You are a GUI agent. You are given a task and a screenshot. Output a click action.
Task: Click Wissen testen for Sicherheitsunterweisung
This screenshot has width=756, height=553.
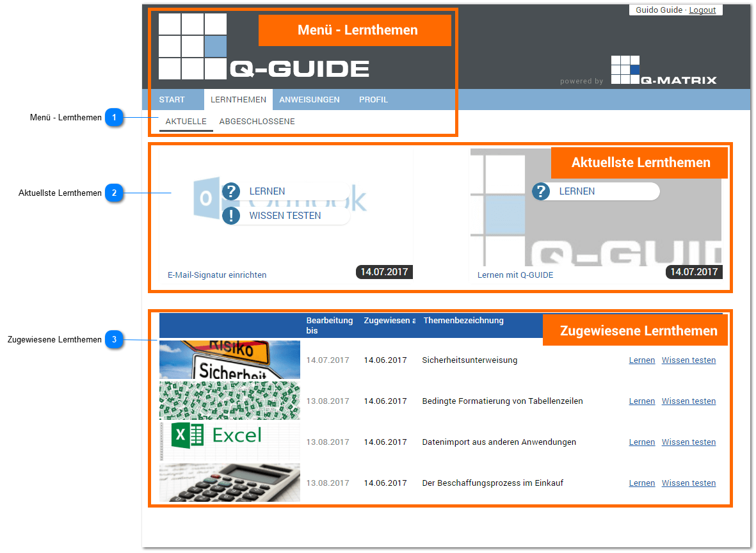click(x=689, y=360)
